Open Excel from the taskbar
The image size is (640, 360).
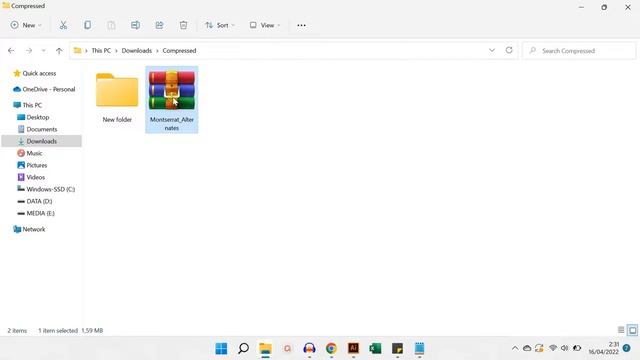(376, 349)
